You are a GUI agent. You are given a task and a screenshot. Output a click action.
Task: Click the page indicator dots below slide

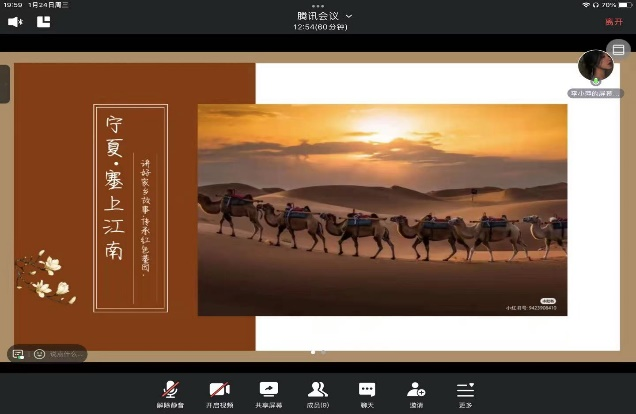coord(318,353)
